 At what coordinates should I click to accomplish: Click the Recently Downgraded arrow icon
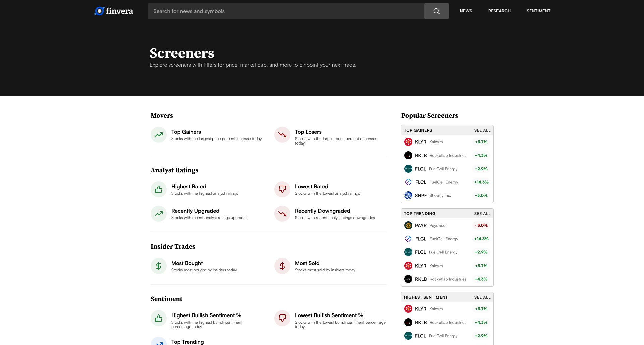[282, 214]
